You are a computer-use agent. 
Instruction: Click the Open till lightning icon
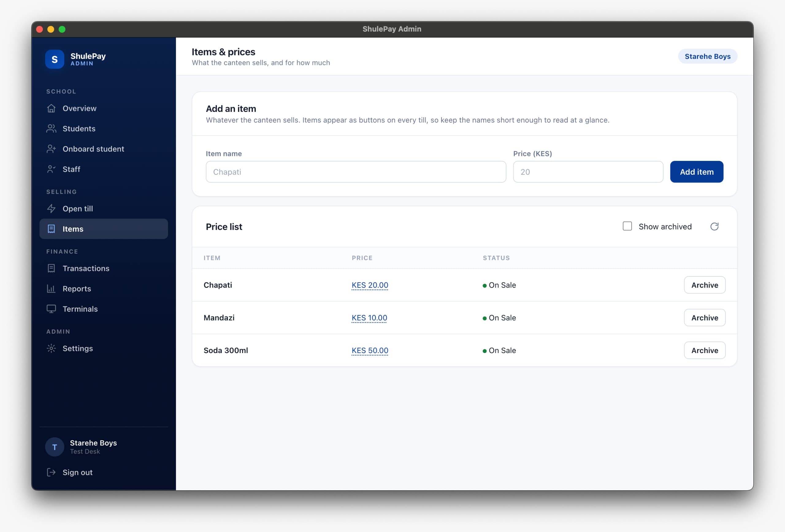tap(51, 209)
